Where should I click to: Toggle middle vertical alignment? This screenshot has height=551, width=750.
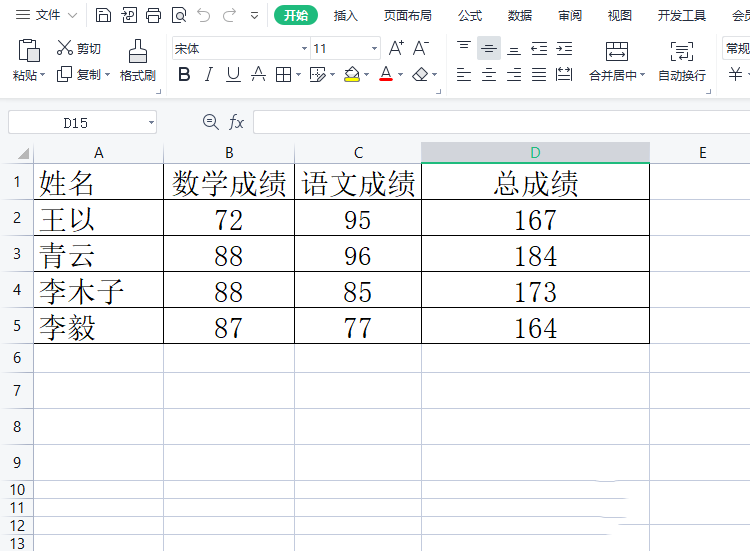[488, 48]
